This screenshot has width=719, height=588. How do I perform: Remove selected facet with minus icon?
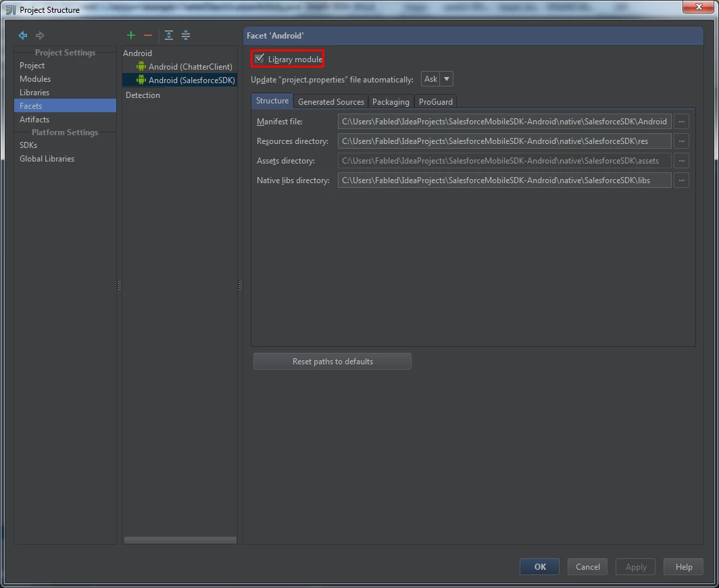[x=147, y=35]
